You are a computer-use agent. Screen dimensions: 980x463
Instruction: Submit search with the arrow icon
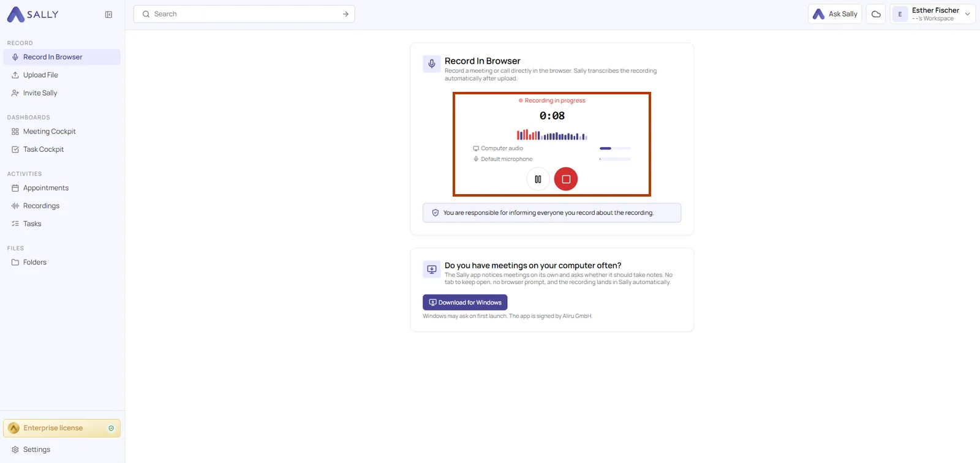point(345,14)
